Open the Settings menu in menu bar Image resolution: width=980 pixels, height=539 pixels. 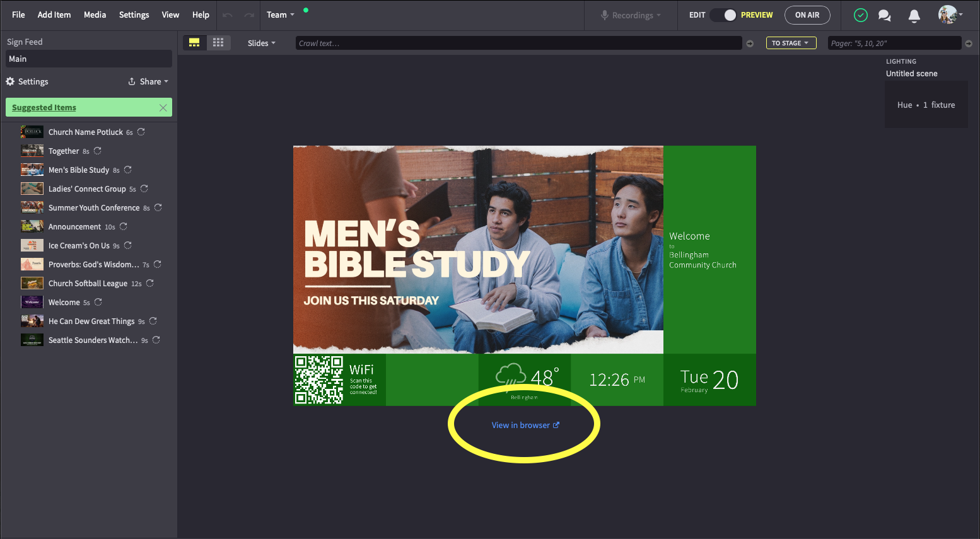tap(134, 14)
